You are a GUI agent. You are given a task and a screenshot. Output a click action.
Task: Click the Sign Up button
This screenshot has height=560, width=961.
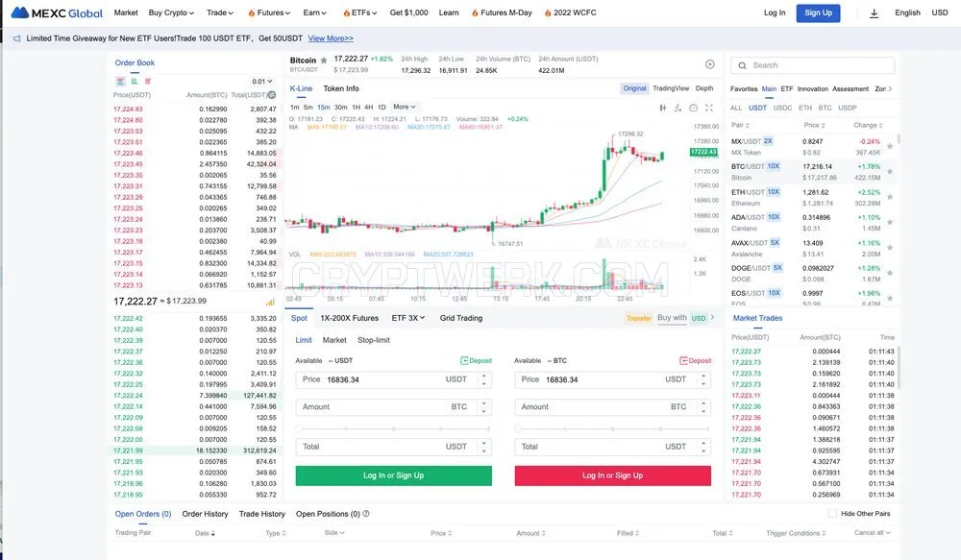[818, 12]
